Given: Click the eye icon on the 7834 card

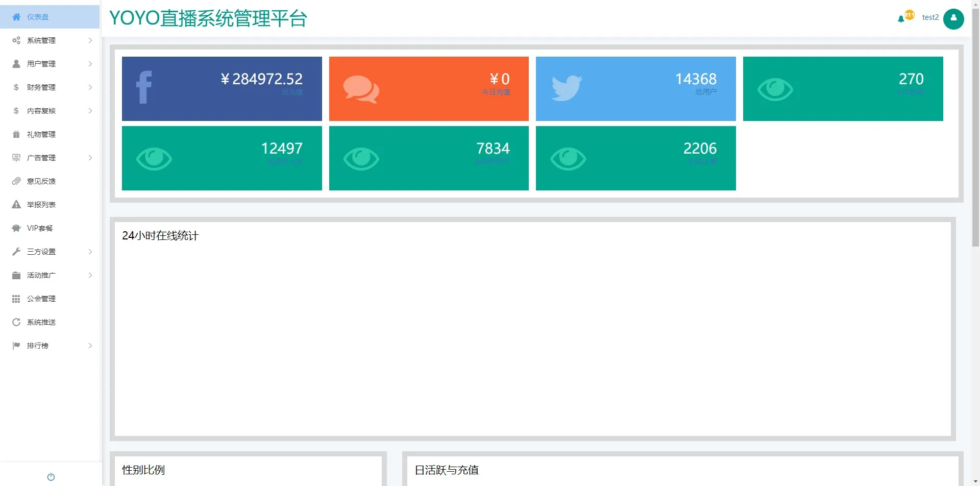Looking at the screenshot, I should pyautogui.click(x=361, y=159).
